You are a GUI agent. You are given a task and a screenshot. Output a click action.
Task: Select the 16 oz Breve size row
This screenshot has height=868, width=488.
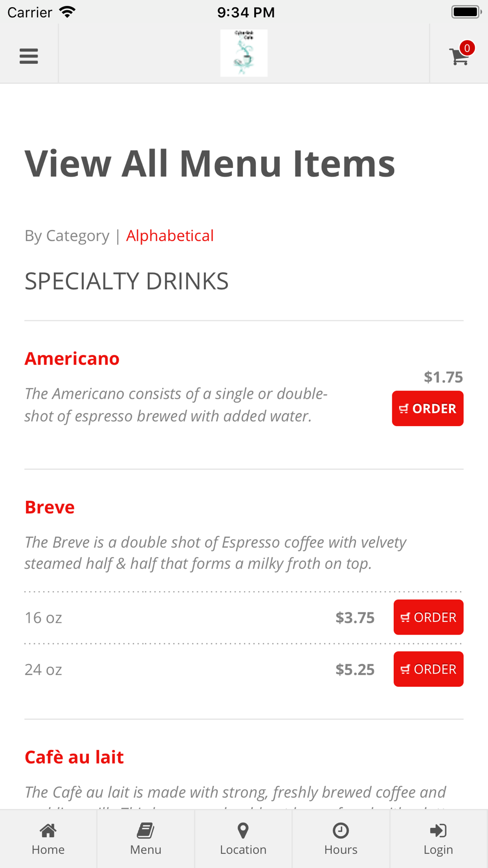[x=43, y=618]
